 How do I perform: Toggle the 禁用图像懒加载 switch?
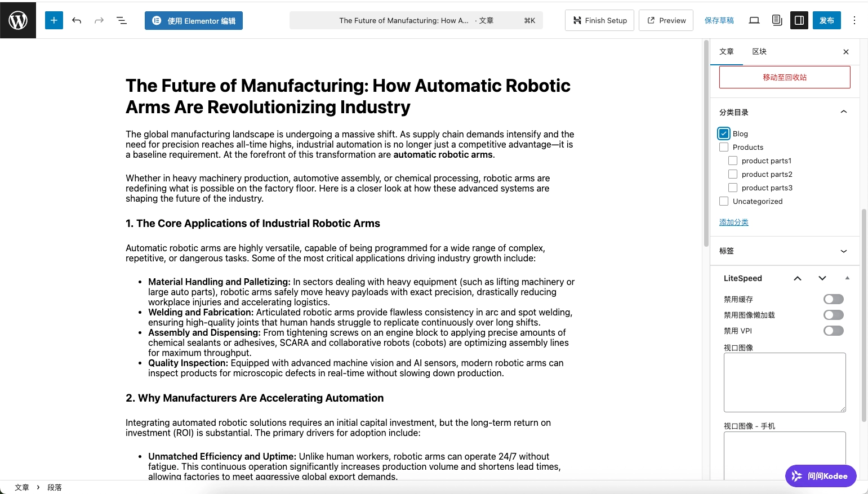(834, 315)
